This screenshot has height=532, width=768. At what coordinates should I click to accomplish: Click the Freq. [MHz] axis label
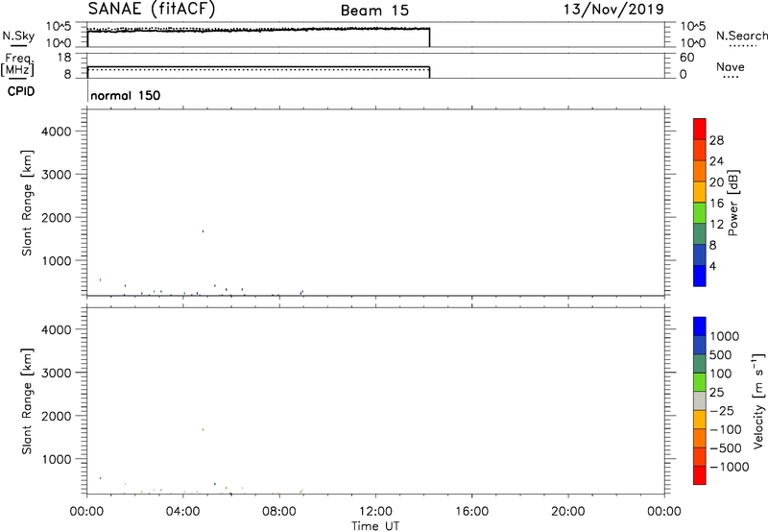17,64
